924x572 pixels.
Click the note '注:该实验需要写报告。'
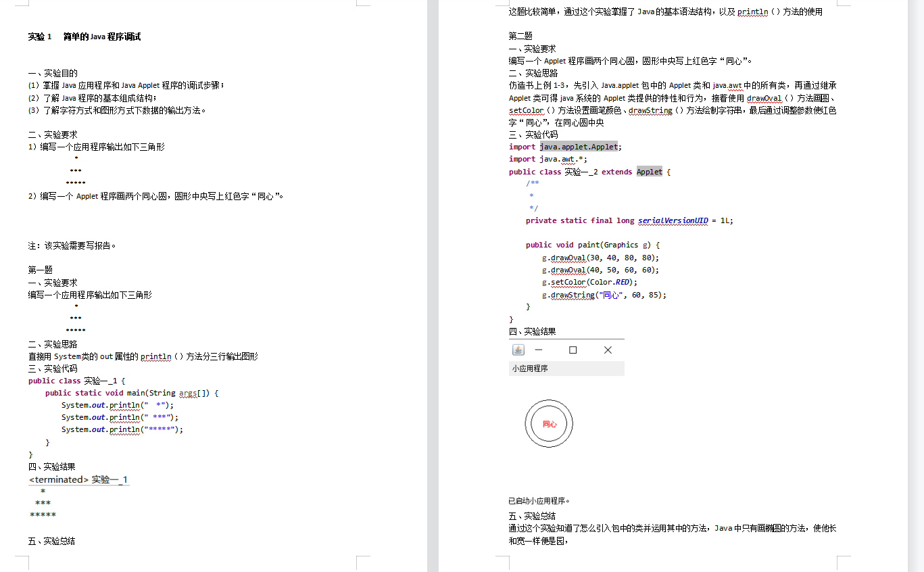click(x=72, y=245)
